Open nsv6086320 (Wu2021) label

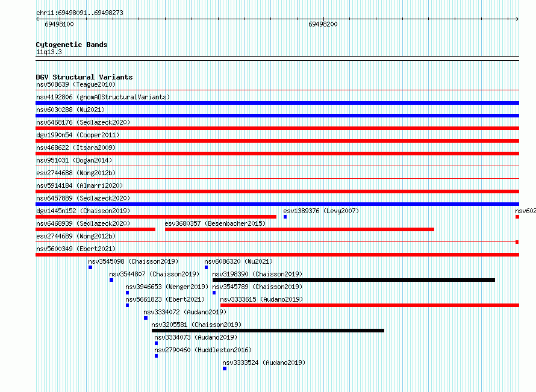pos(238,261)
